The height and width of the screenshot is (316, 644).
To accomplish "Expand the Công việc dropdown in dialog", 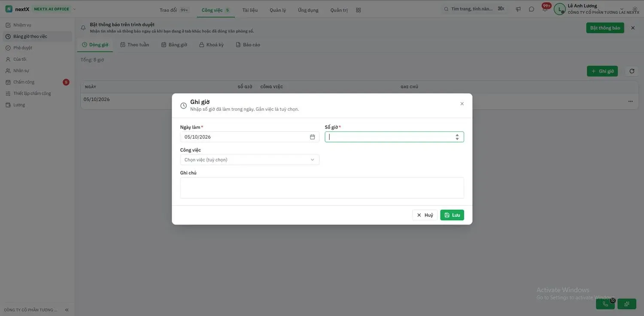I will click(249, 160).
